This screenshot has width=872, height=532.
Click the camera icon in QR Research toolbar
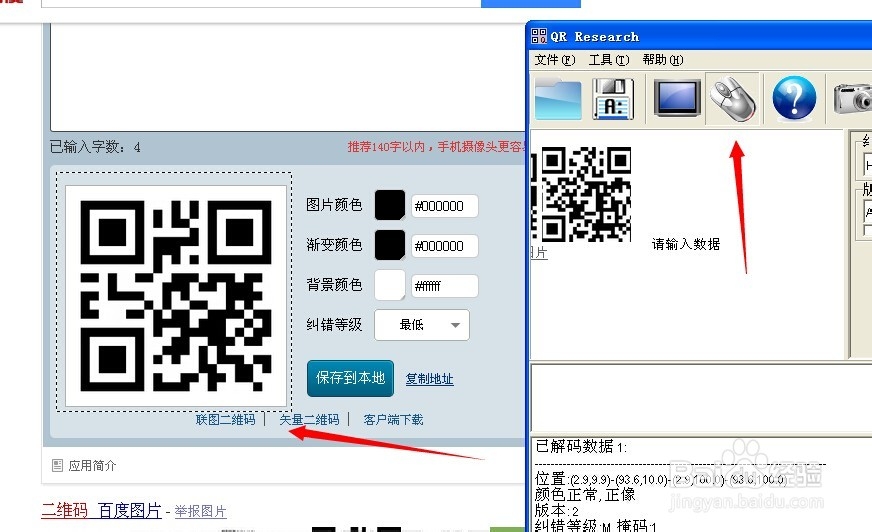pyautogui.click(x=852, y=98)
